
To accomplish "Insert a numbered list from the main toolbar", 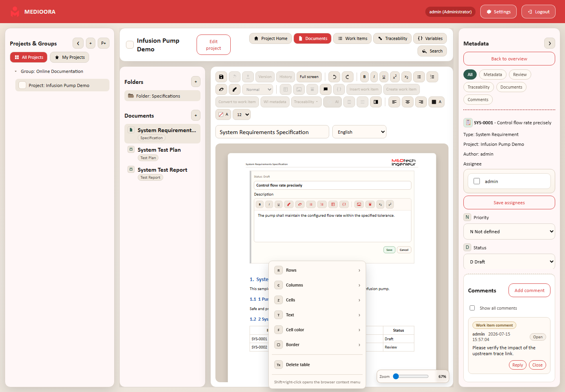I will click(x=432, y=77).
